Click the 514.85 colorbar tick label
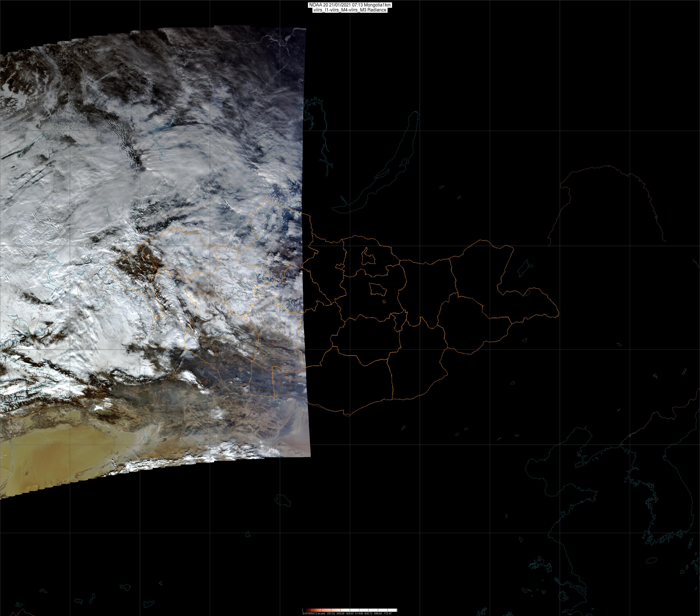 (x=359, y=614)
